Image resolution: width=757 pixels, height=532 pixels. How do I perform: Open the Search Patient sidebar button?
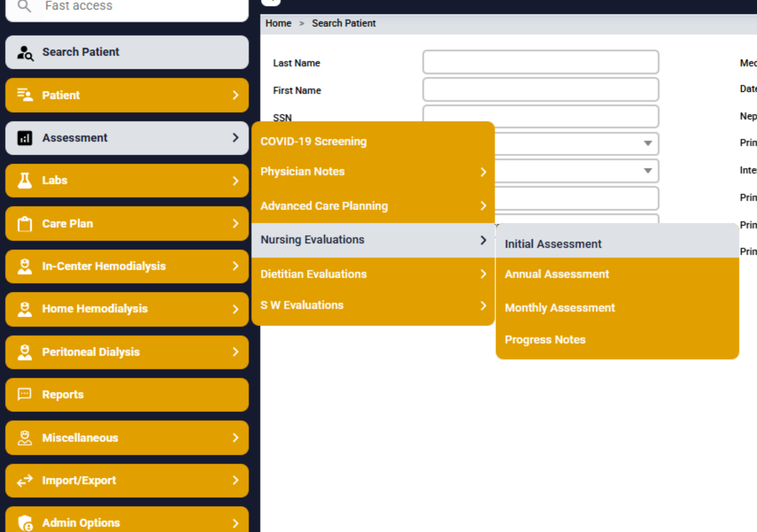coord(127,52)
